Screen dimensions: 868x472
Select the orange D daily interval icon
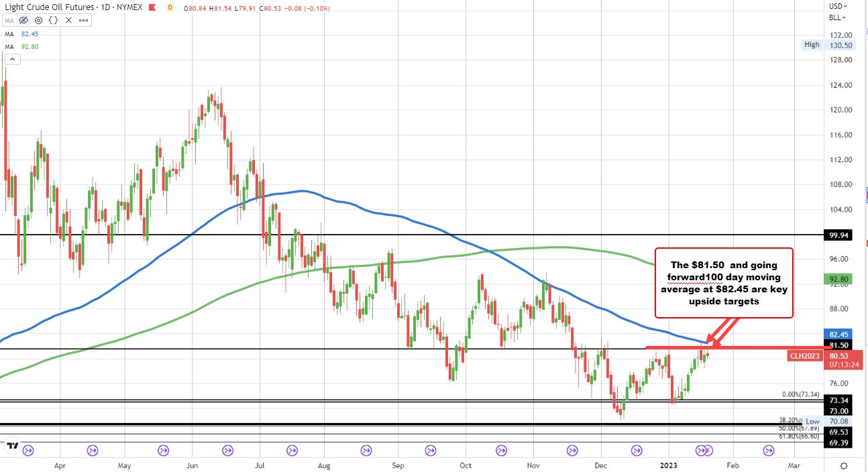coord(170,7)
